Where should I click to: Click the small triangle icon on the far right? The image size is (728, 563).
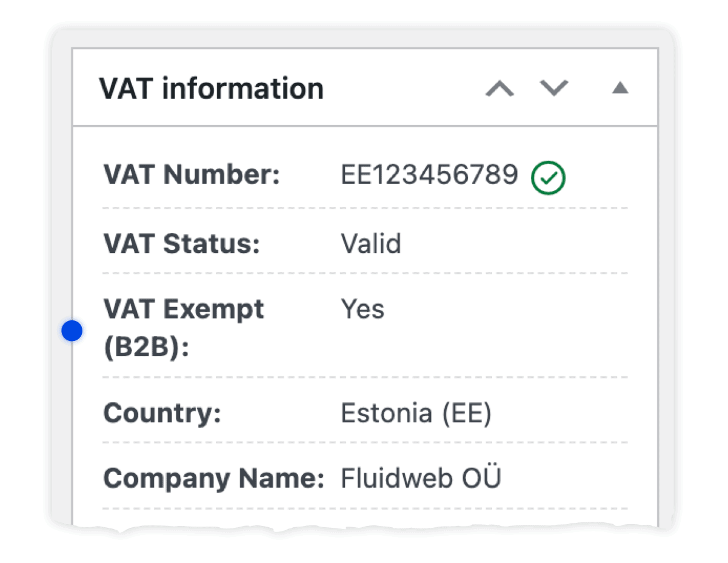click(620, 88)
